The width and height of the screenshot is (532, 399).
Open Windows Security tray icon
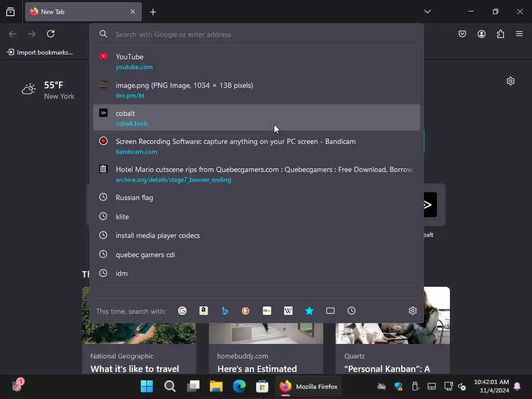pos(398,386)
